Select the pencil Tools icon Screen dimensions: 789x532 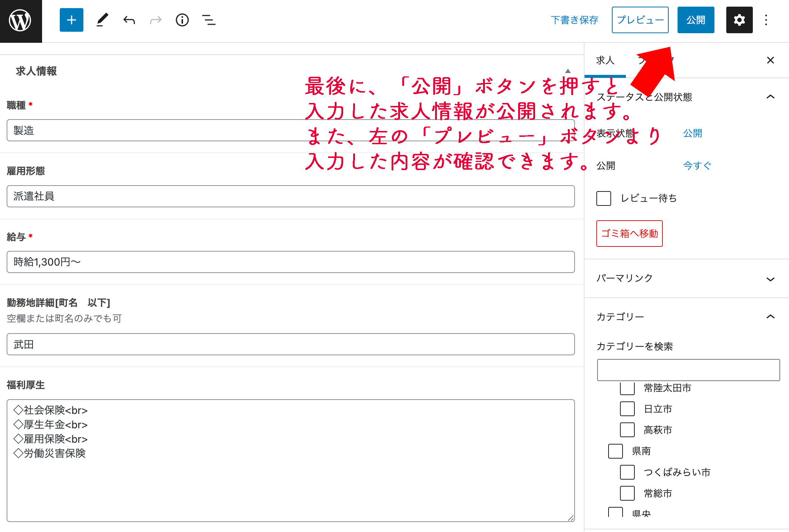(x=102, y=20)
